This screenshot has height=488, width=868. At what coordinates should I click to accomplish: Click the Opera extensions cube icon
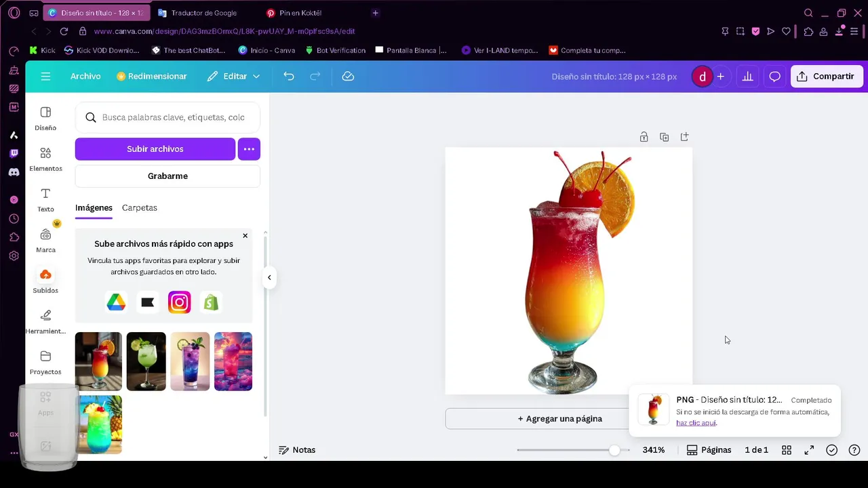coord(808,31)
